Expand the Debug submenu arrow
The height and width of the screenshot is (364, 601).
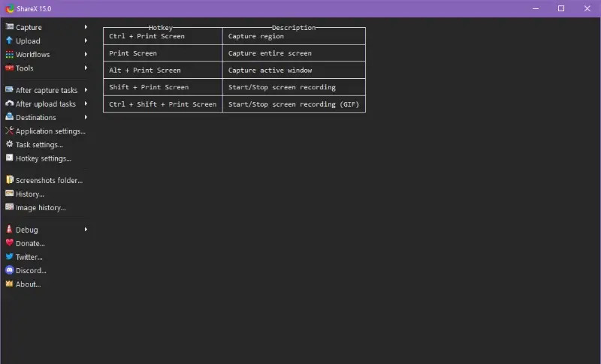coord(86,229)
